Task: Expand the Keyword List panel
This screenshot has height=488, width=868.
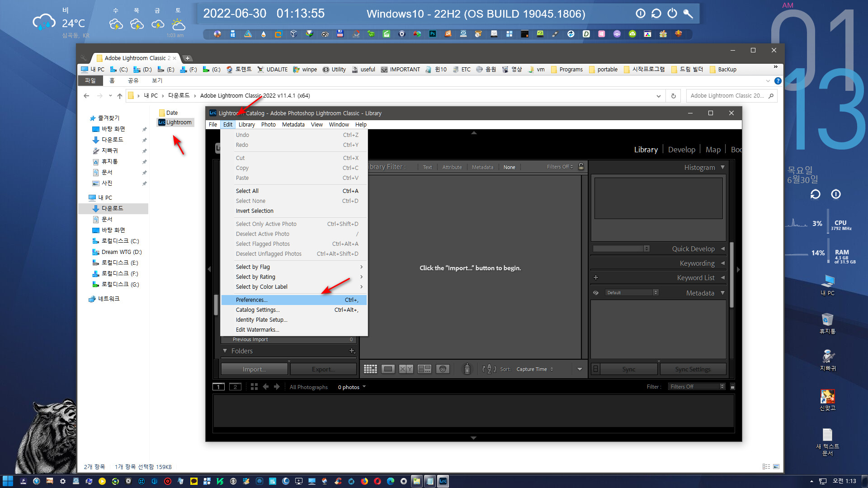Action: pyautogui.click(x=722, y=278)
